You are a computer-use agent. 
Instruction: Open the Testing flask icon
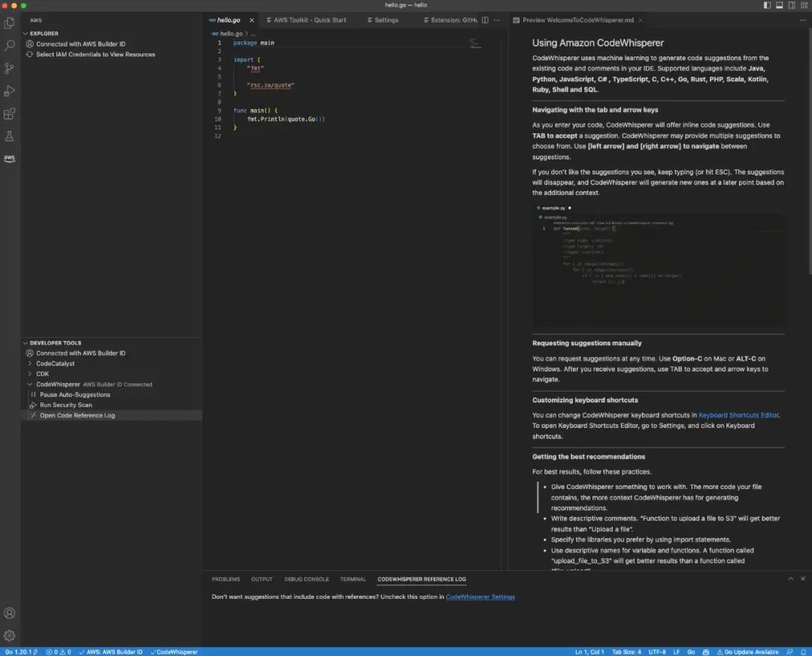[10, 136]
